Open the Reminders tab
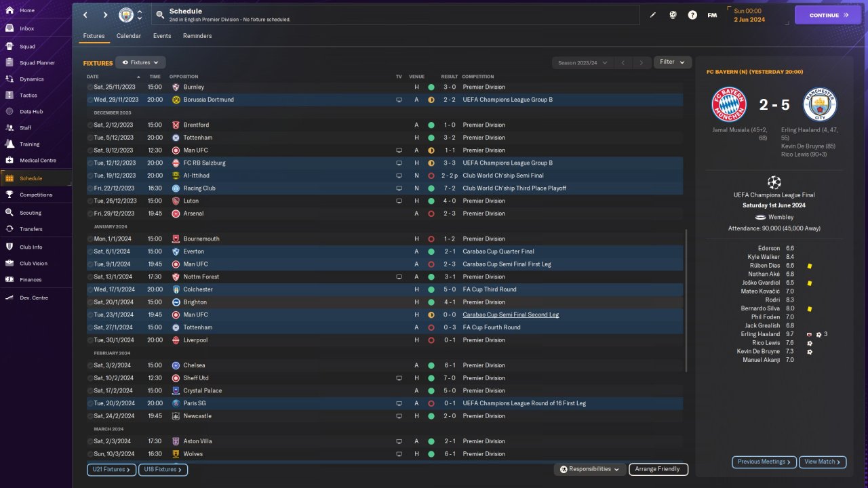The height and width of the screenshot is (488, 868). pyautogui.click(x=197, y=36)
